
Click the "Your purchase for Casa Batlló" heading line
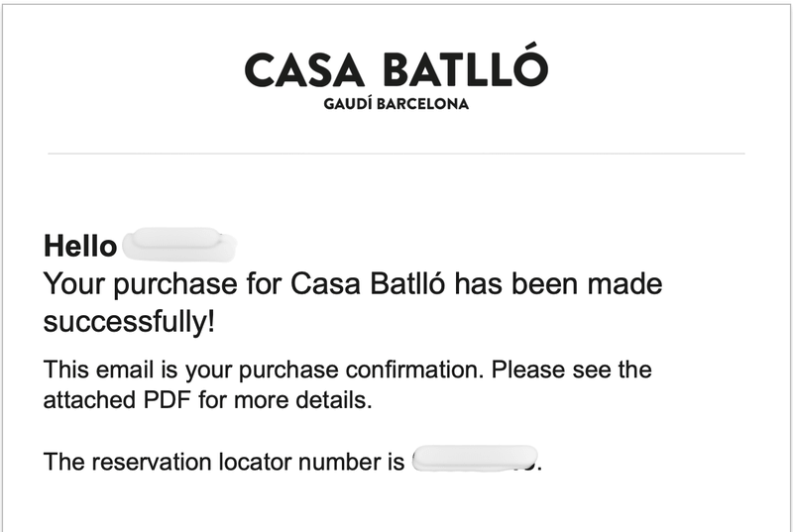tap(353, 285)
